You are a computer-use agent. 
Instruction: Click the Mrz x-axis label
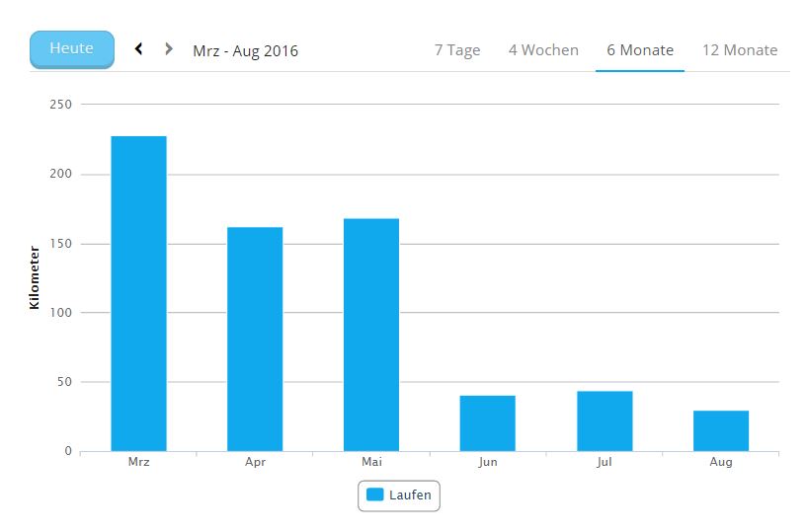pyautogui.click(x=138, y=462)
